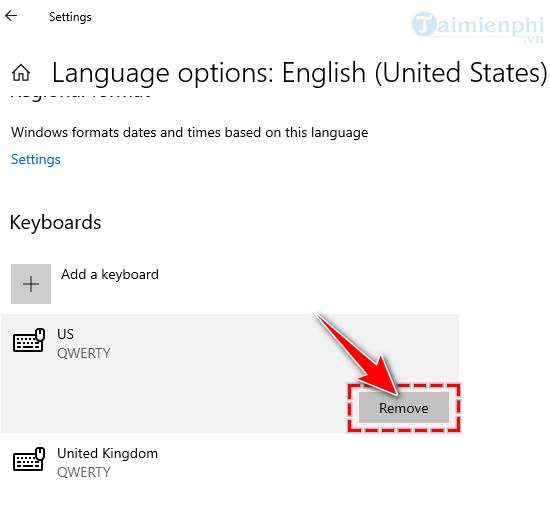Open the Settings home page icon

pos(21,73)
